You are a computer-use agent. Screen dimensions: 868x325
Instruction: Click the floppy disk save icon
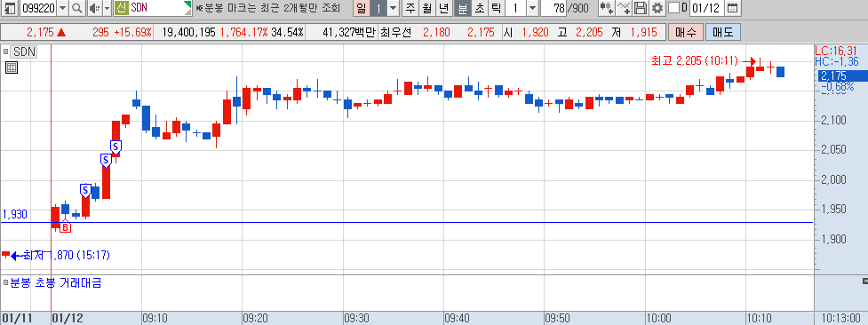tap(641, 8)
